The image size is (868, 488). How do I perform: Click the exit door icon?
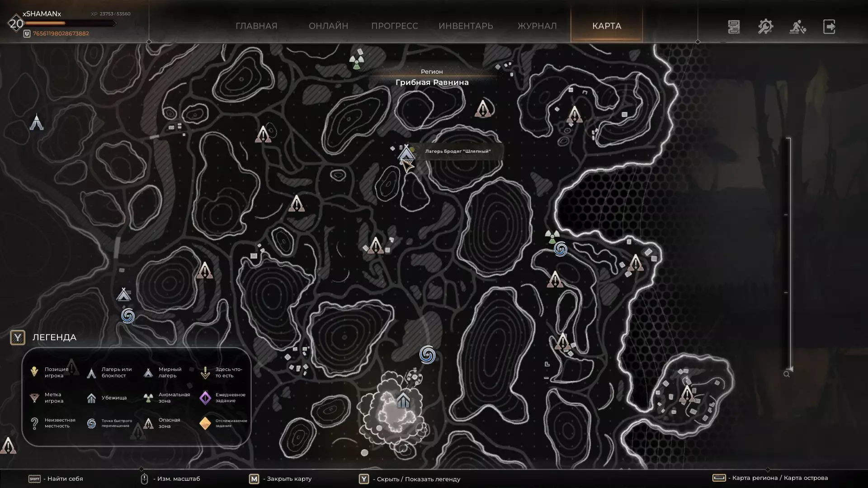tap(829, 27)
